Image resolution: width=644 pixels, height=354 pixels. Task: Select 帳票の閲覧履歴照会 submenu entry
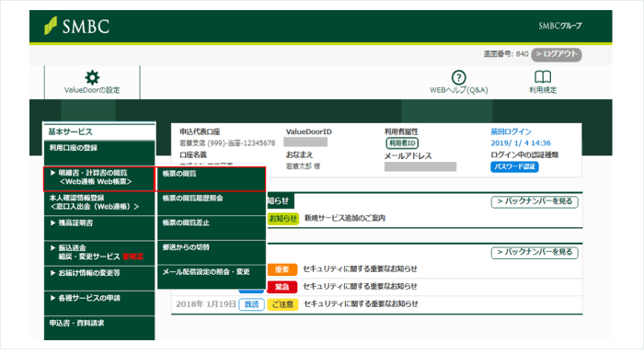tap(211, 203)
